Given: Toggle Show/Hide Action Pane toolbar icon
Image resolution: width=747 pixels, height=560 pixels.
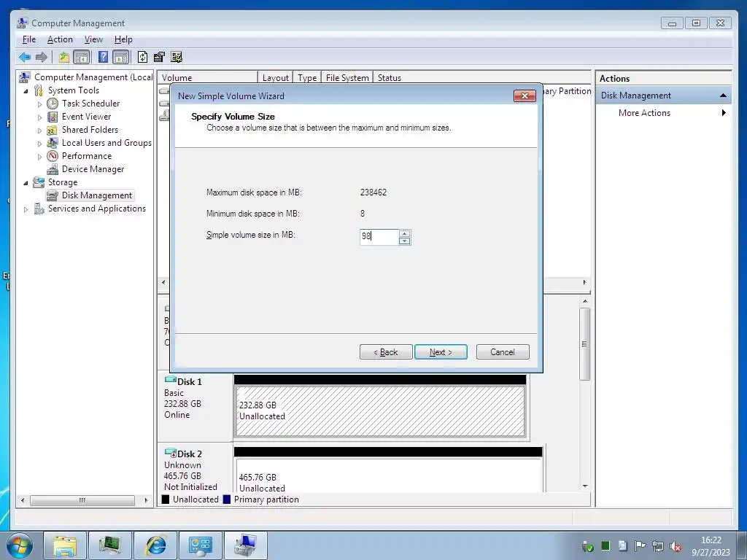Looking at the screenshot, I should click(x=121, y=58).
